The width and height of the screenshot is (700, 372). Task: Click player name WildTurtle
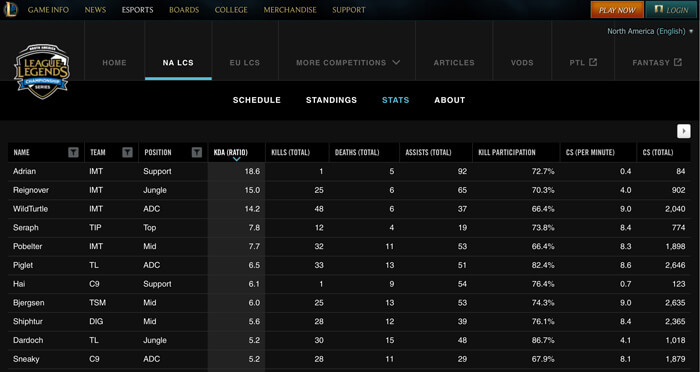pyautogui.click(x=30, y=209)
